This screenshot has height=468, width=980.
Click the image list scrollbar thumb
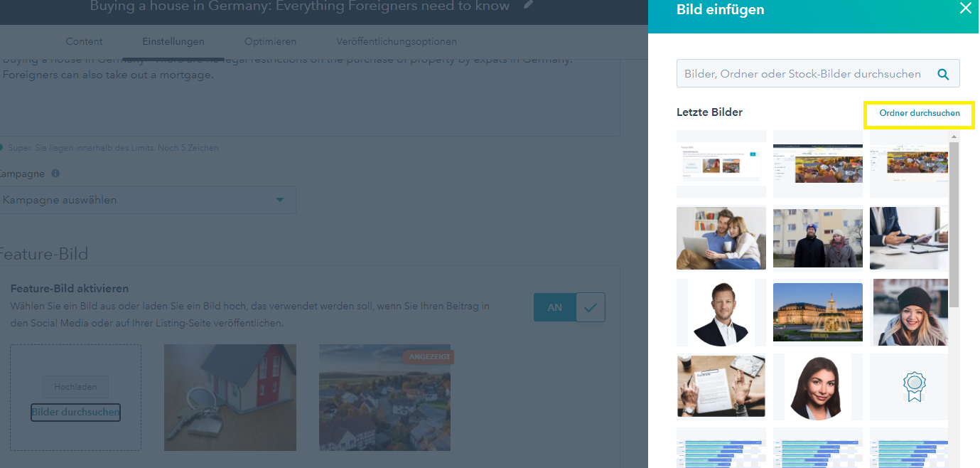(x=954, y=224)
